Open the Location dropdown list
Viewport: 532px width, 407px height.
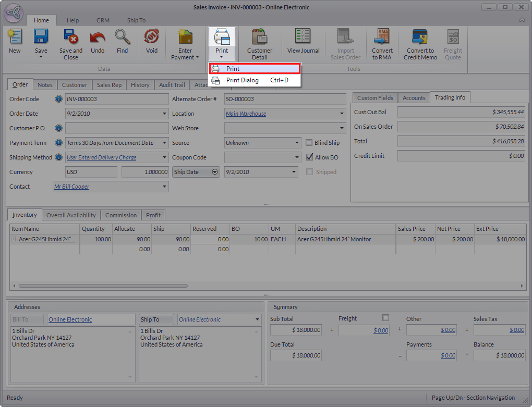tap(342, 114)
